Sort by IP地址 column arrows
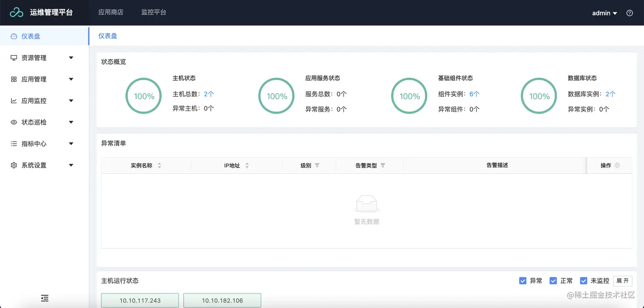The width and height of the screenshot is (644, 308). coord(247,166)
